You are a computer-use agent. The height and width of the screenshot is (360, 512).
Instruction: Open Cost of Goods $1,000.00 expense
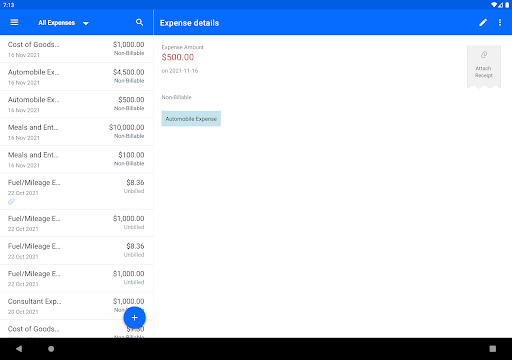(77, 49)
